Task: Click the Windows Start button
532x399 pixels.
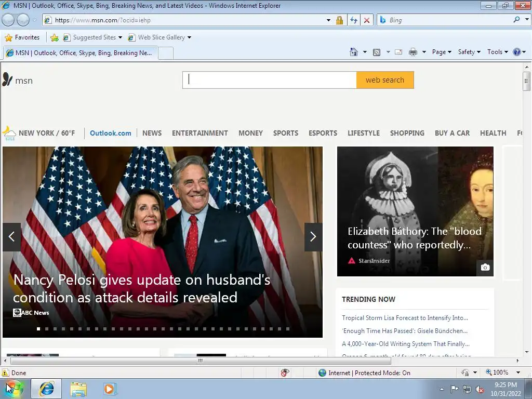Action: coord(14,389)
